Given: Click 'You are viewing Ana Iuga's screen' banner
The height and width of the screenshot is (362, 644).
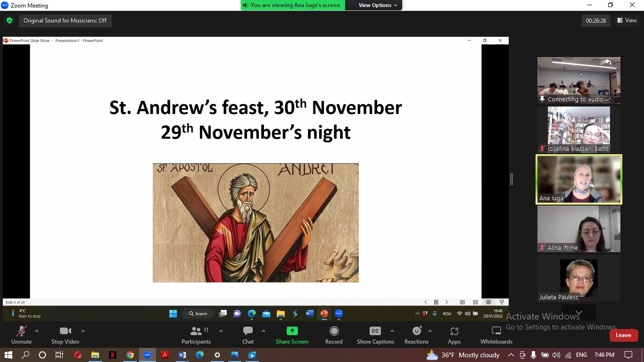Looking at the screenshot, I should tap(293, 5).
